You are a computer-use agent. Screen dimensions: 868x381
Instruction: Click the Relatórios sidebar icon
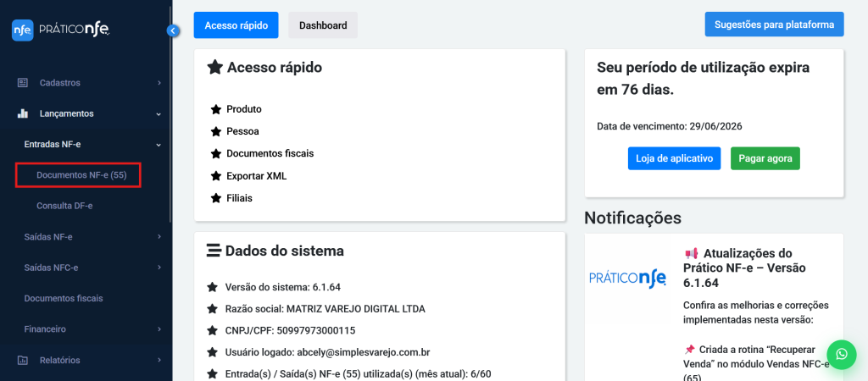pos(23,360)
